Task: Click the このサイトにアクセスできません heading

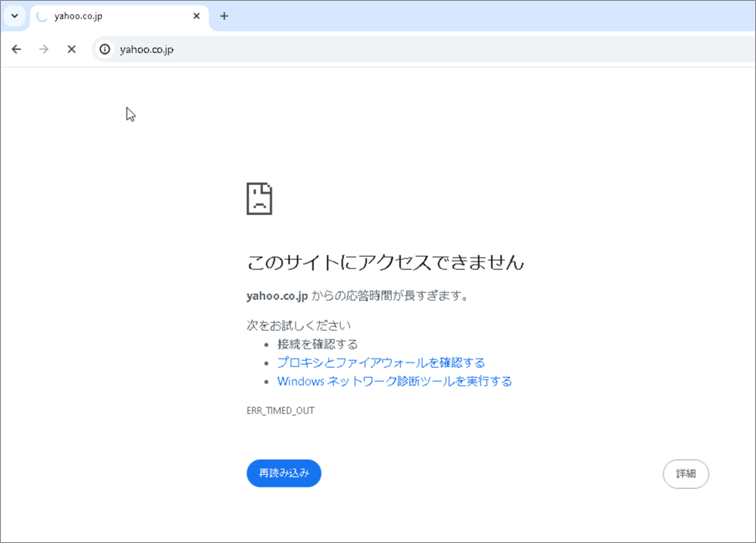Action: [385, 262]
